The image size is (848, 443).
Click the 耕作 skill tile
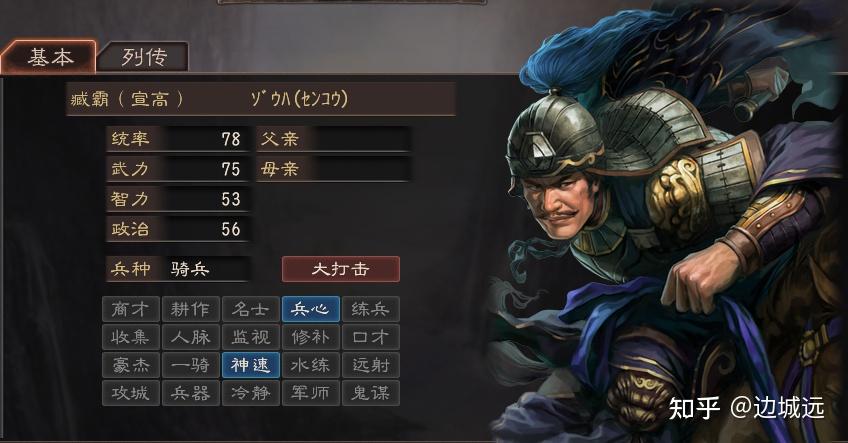click(x=191, y=309)
